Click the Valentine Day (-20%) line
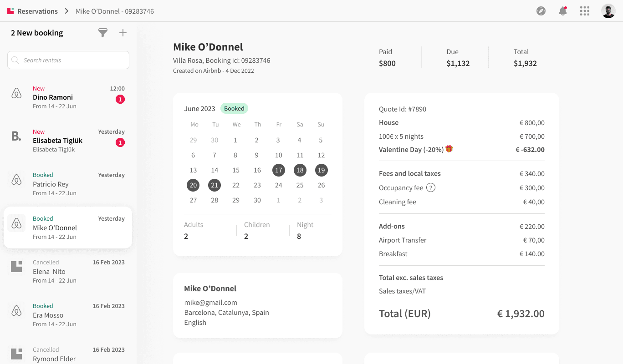623x364 pixels. [x=462, y=149]
